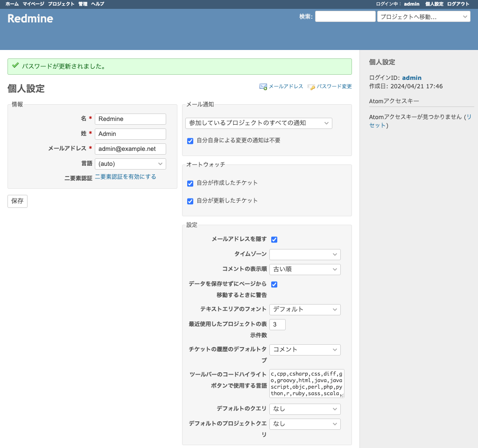Click the 最近使用したプロジェクトの表示件数 field
Image resolution: width=478 pixels, height=448 pixels.
point(277,325)
